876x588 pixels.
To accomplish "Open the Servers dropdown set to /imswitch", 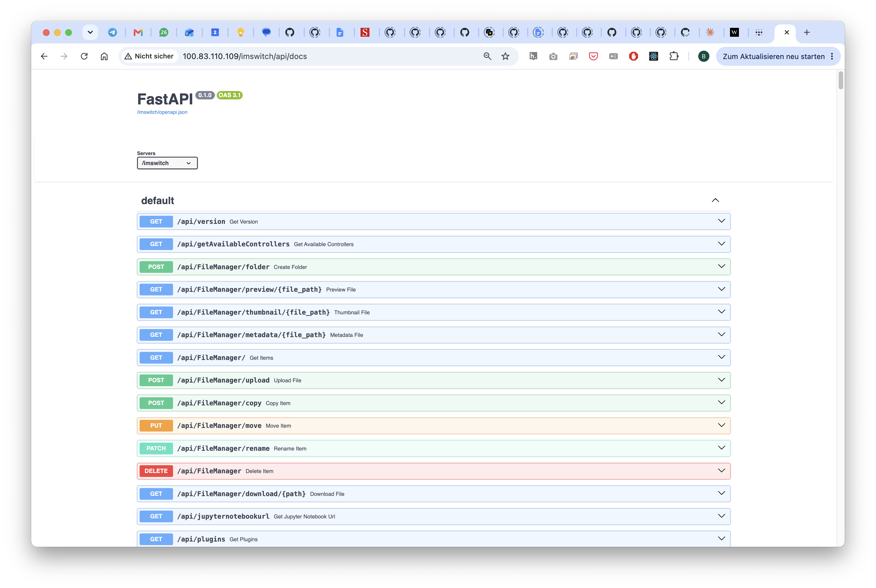I will [167, 163].
